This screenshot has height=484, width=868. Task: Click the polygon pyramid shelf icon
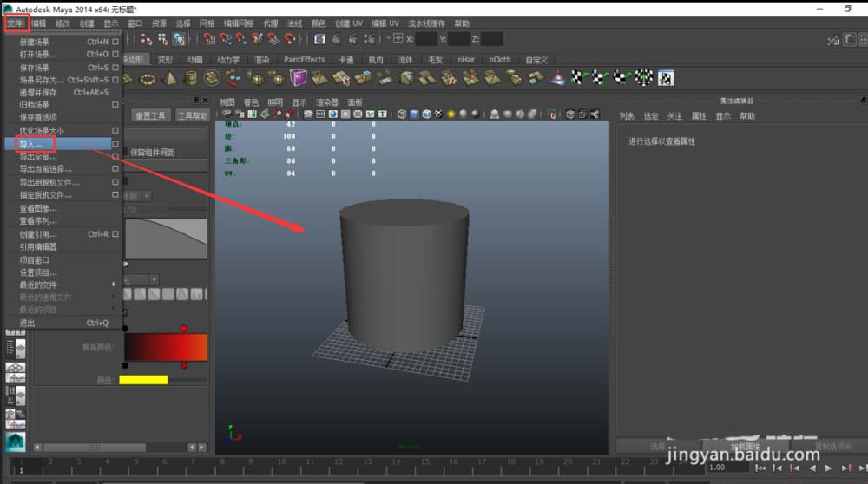(169, 79)
